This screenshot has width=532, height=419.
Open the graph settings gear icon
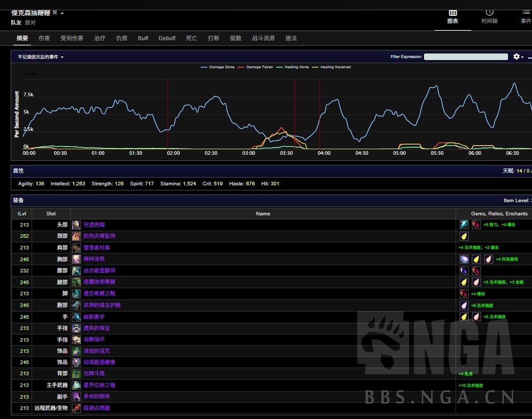click(516, 57)
